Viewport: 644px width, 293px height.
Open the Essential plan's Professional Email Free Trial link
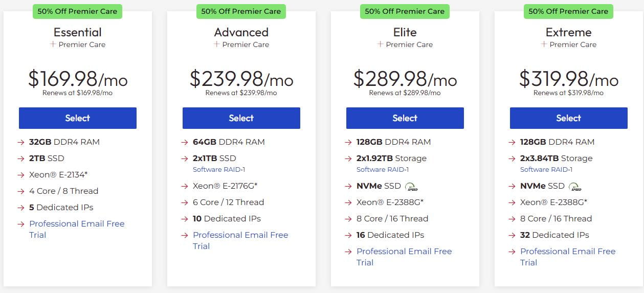point(77,224)
